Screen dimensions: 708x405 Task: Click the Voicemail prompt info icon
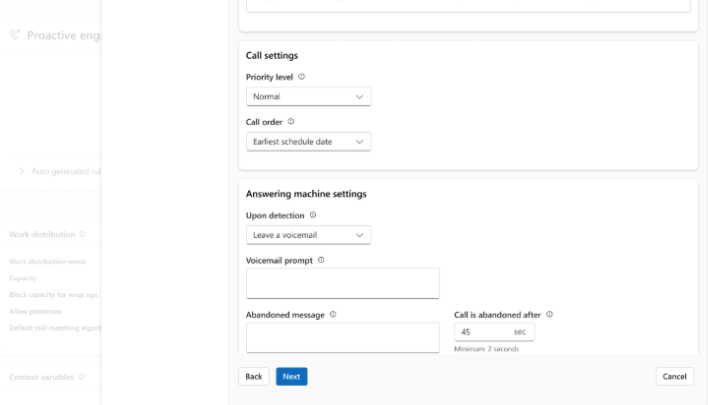[321, 260]
